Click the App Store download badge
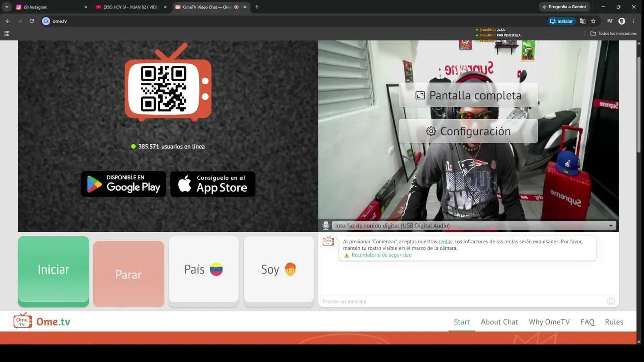 (x=213, y=184)
